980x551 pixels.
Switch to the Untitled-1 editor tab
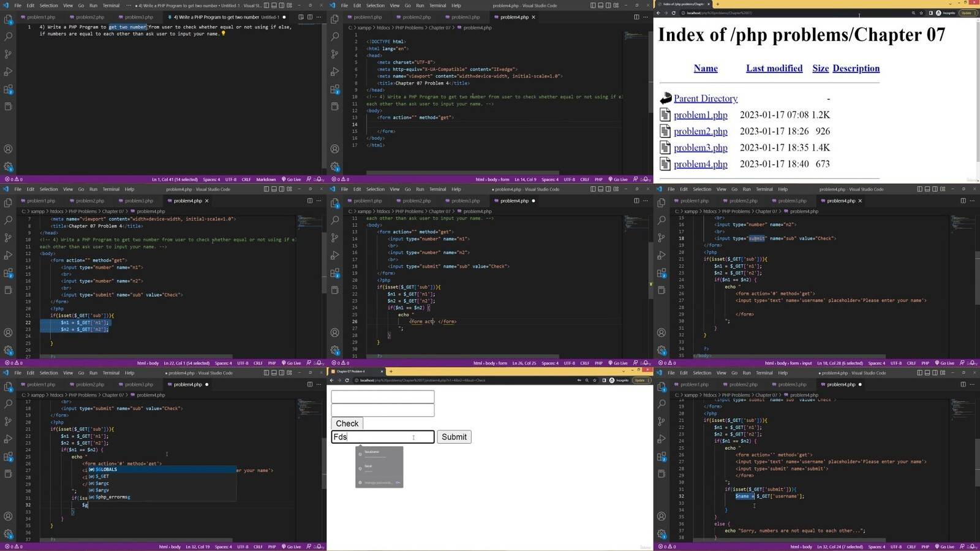coord(225,17)
